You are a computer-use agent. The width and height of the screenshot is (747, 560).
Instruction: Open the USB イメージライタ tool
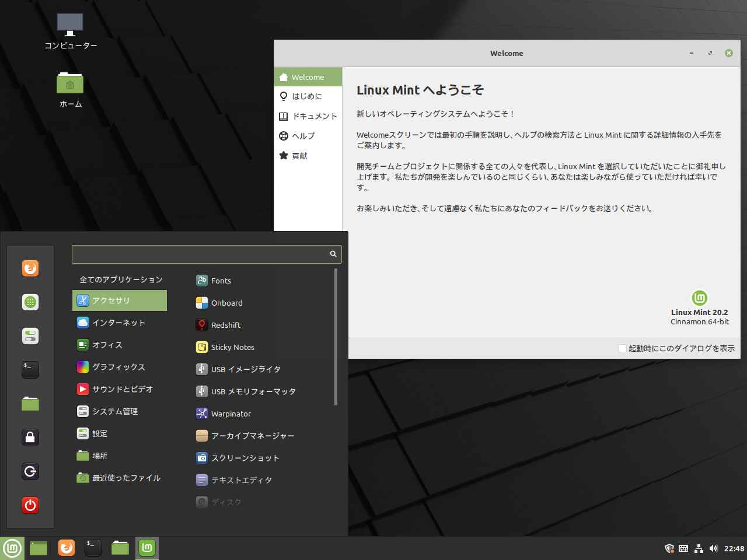[x=245, y=369]
